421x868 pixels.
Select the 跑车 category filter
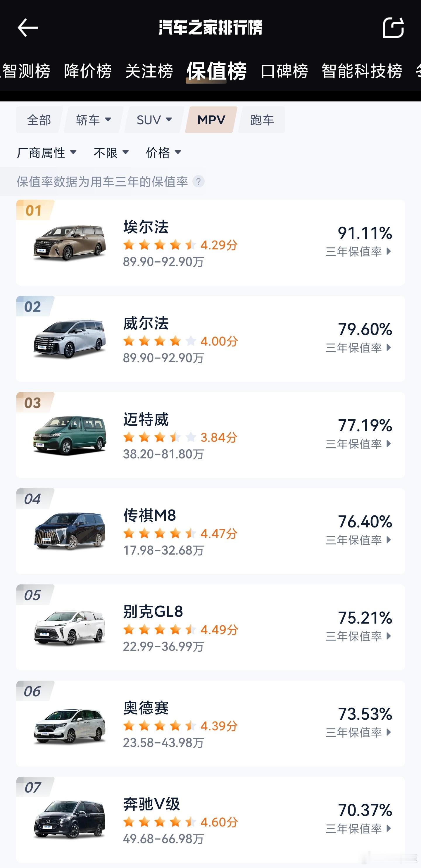point(262,120)
